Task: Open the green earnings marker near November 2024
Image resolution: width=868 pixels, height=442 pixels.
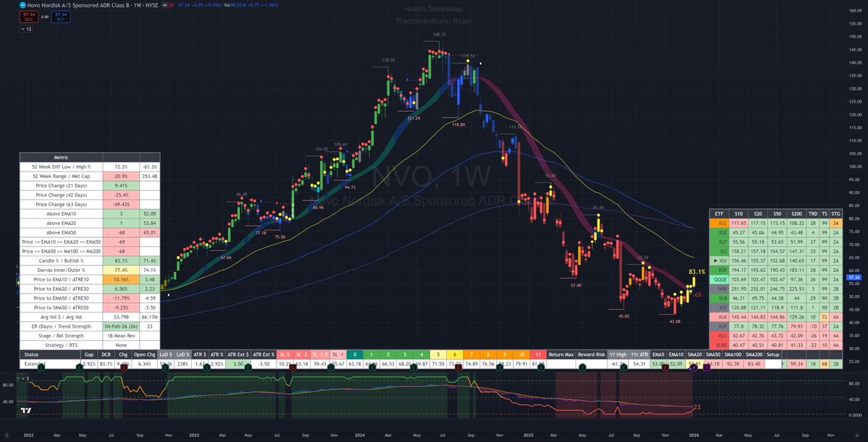Action: click(500, 366)
